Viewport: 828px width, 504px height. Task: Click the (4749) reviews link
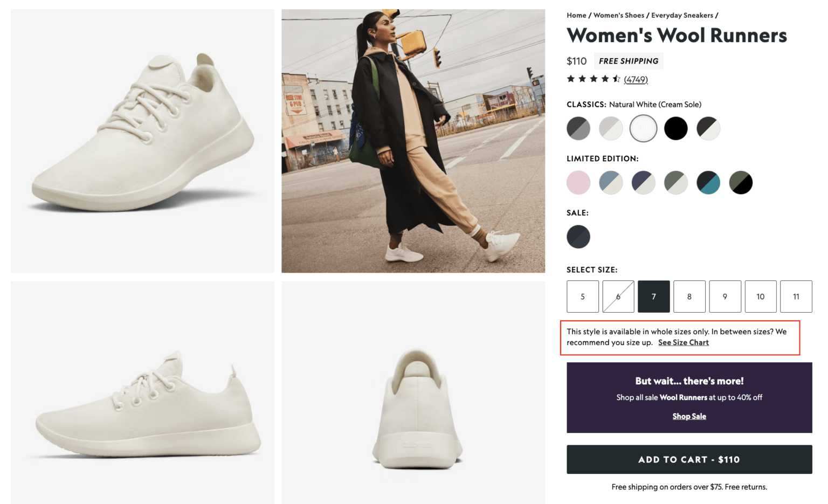point(636,79)
